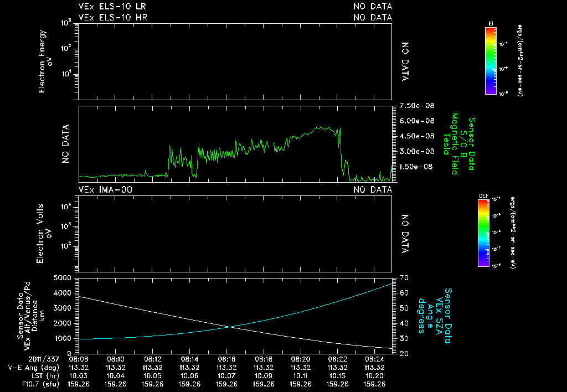
Task: Click the LST value '10.15'
Action: tap(337, 376)
